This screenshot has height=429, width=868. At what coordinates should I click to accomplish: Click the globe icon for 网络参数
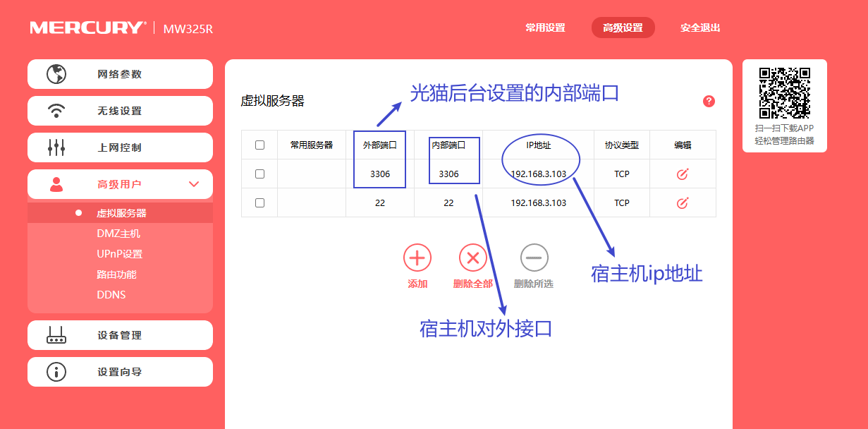pyautogui.click(x=56, y=74)
